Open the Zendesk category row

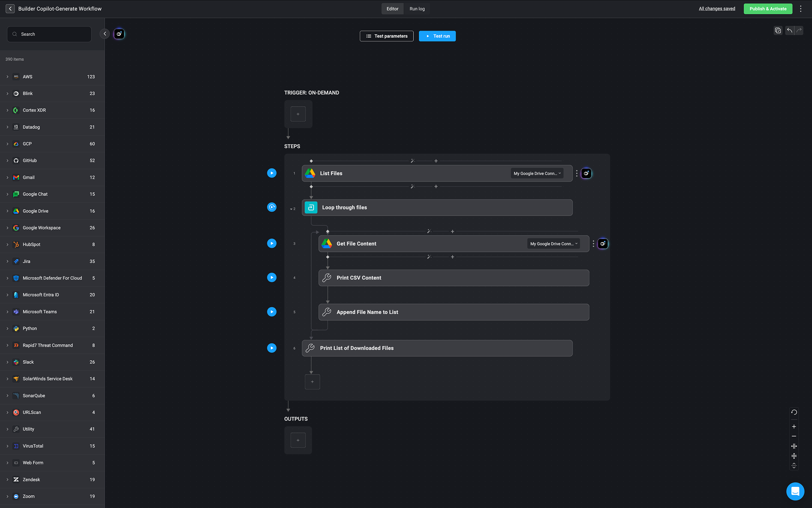tap(52, 480)
